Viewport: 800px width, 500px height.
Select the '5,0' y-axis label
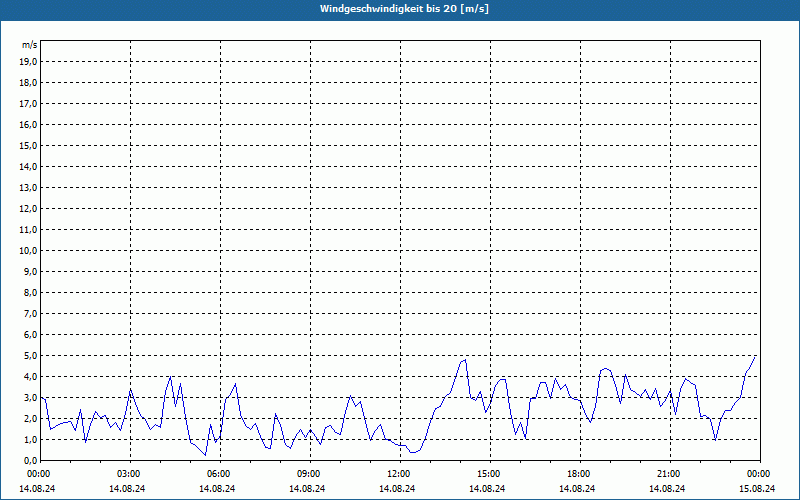coord(30,355)
